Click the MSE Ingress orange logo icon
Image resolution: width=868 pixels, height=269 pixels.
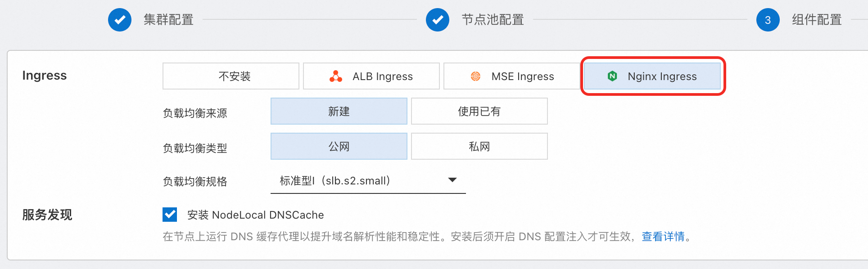(475, 76)
